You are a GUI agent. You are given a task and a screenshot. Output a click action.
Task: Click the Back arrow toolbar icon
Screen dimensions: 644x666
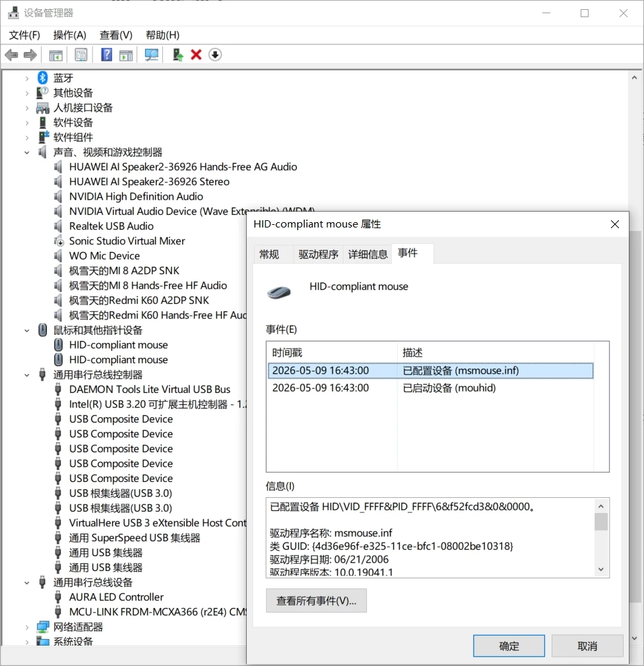[x=11, y=55]
